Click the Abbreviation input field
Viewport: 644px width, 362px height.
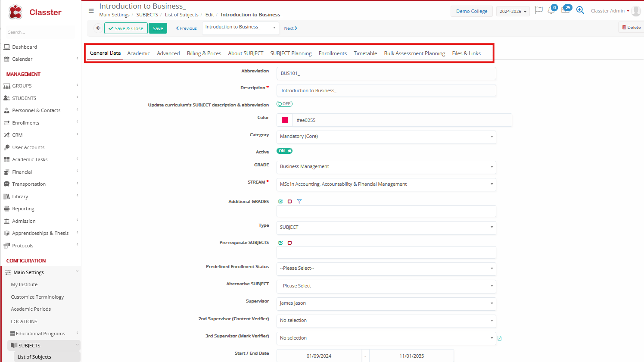pos(386,73)
